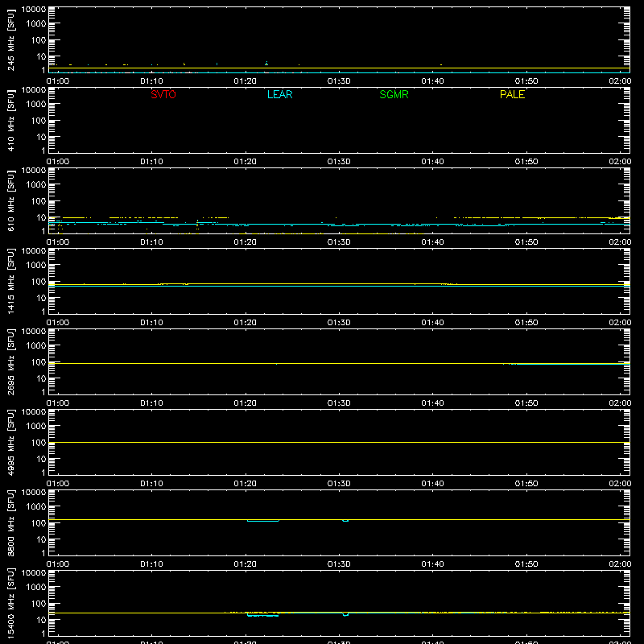Click the 01:40 tick label under the 2695 MHz panel
The width and height of the screenshot is (644, 644).
tap(432, 403)
